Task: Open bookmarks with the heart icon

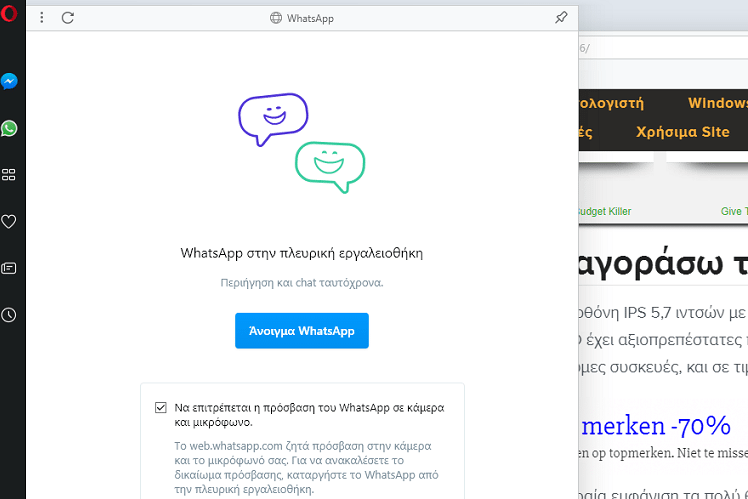Action: (9, 221)
